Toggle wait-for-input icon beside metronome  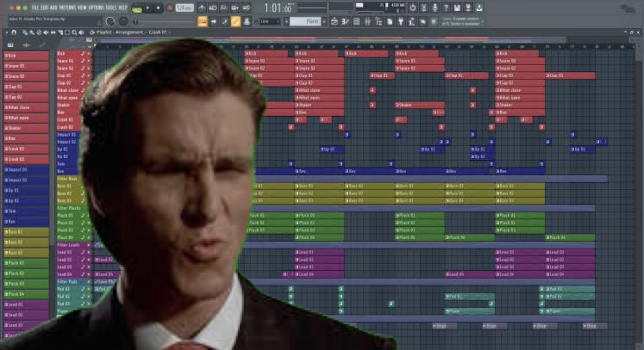pyautogui.click(x=213, y=8)
